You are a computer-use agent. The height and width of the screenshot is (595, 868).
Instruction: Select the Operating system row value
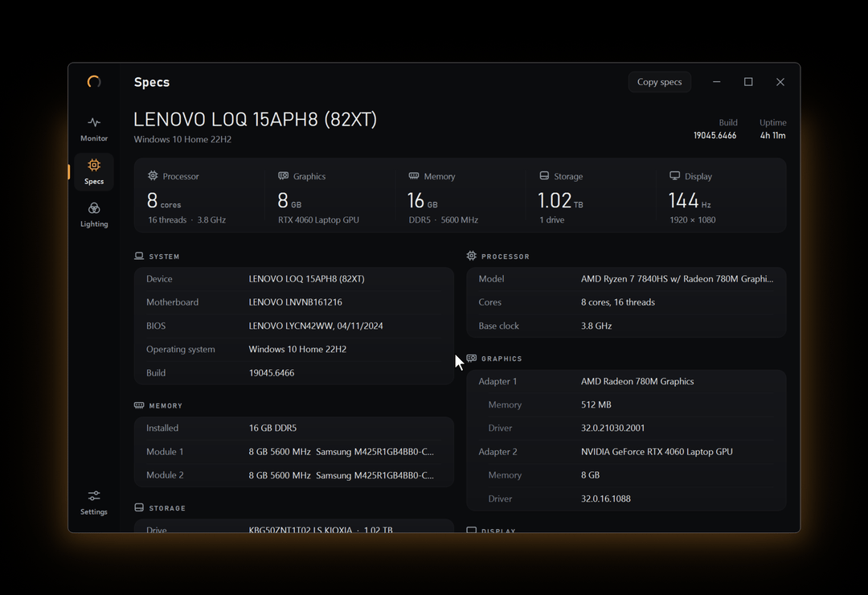pos(297,349)
